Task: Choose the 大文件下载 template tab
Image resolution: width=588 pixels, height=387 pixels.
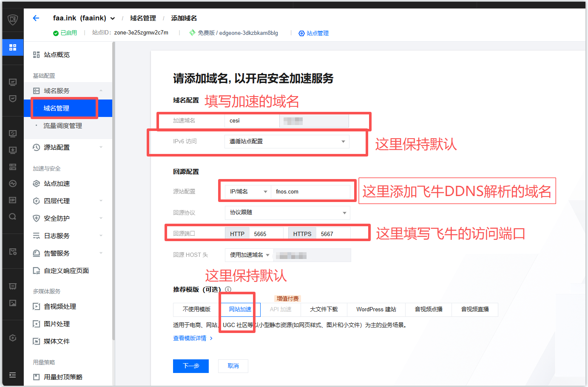Action: [x=324, y=309]
